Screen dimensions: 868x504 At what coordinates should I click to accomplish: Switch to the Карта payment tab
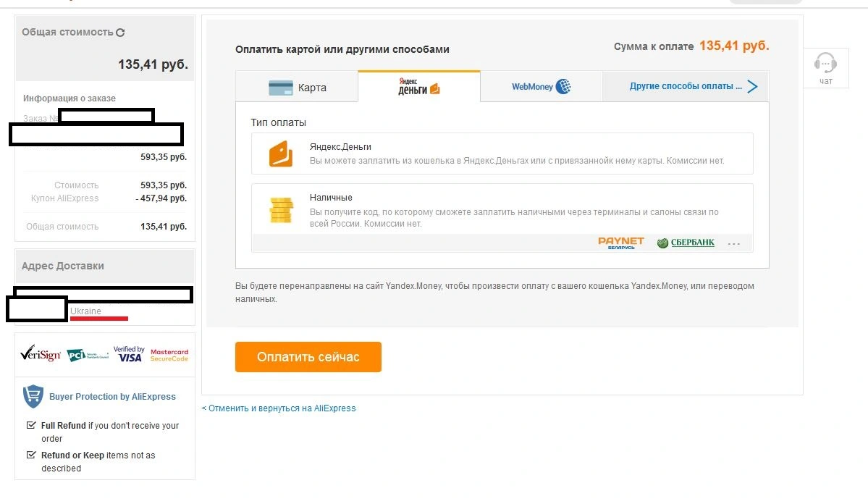click(297, 87)
